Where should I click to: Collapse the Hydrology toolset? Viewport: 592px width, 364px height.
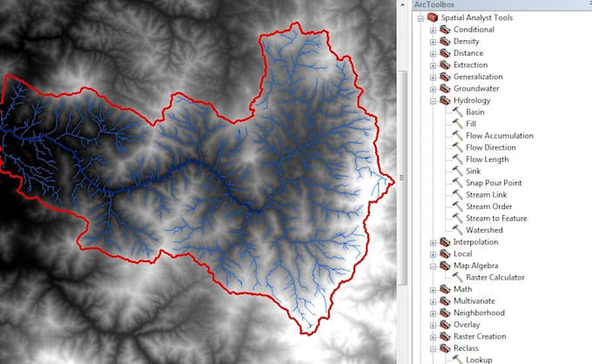(433, 101)
